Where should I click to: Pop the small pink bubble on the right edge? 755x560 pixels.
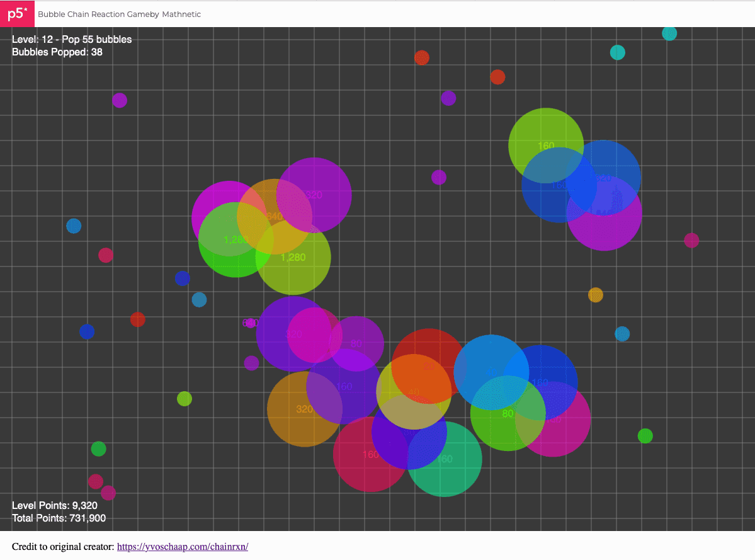[691, 240]
